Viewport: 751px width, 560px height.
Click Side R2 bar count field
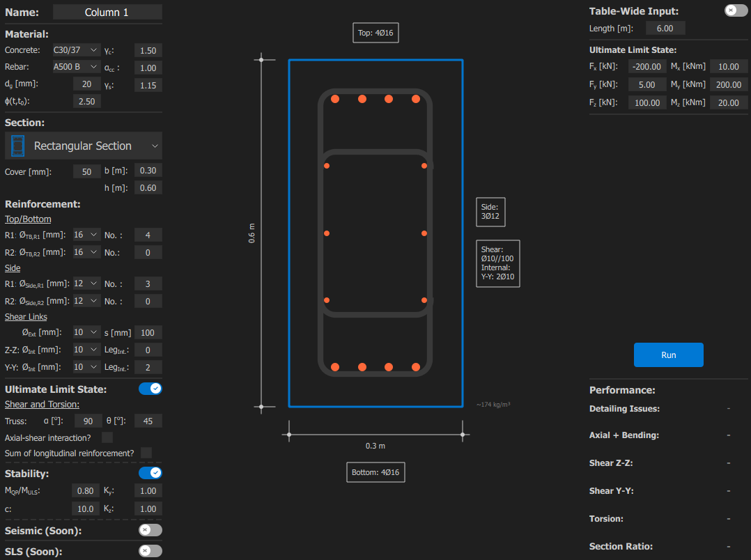[x=148, y=302]
